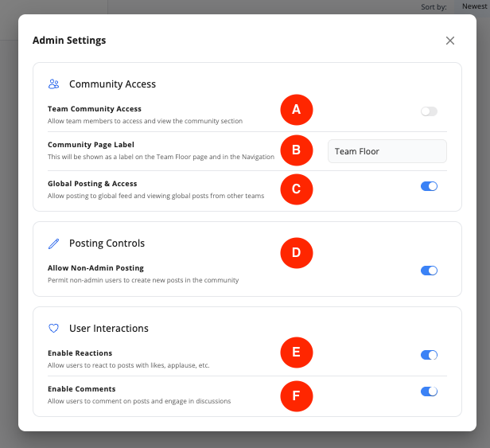Click the Posting Controls pencil icon
Viewport: 490px width, 448px height.
pos(54,243)
